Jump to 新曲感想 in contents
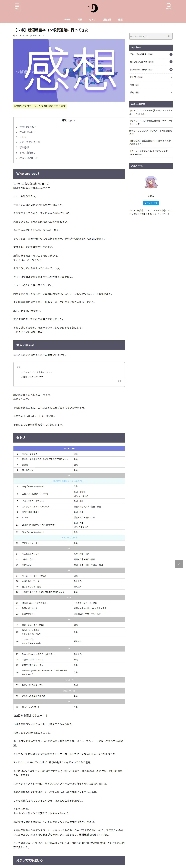The width and height of the screenshot is (186, 868). (24, 147)
